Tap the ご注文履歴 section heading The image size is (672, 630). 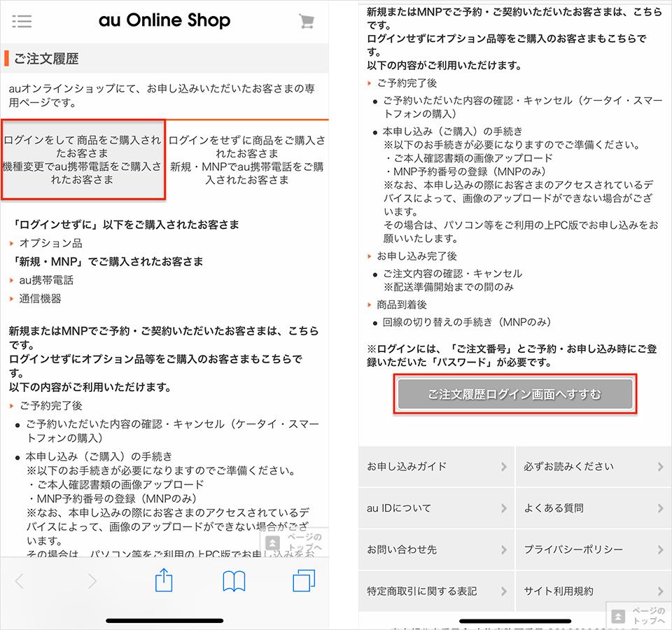pyautogui.click(x=47, y=58)
